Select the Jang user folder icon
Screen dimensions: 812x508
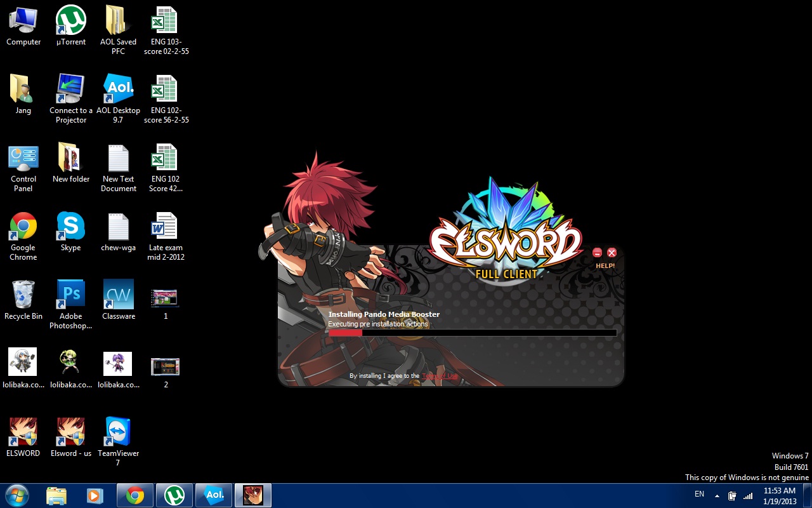(x=23, y=95)
